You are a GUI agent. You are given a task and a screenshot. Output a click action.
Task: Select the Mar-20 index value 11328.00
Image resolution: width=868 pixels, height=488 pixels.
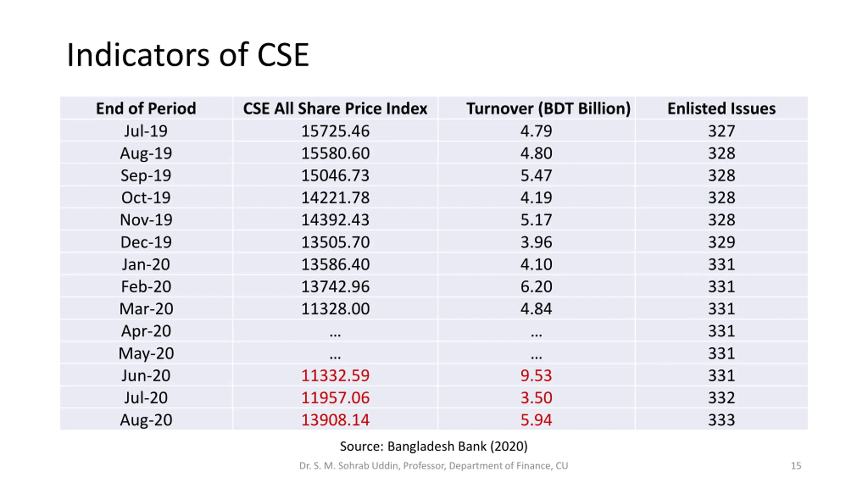tap(335, 309)
